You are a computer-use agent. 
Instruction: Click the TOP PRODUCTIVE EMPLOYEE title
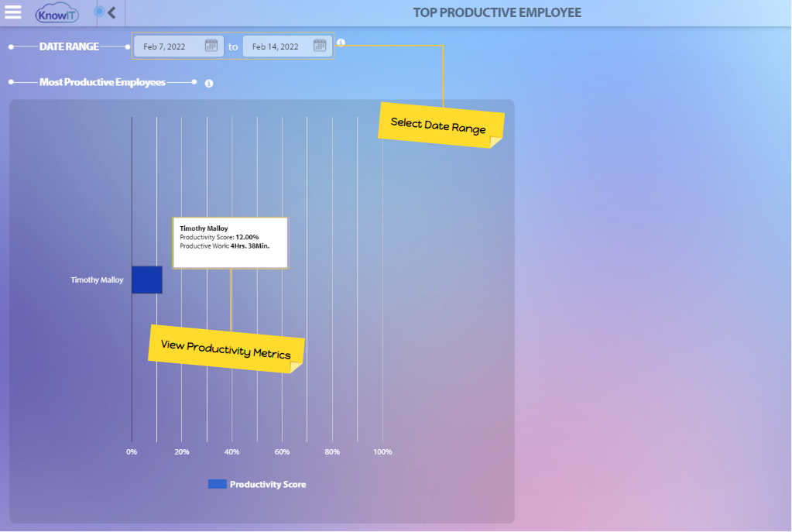497,12
